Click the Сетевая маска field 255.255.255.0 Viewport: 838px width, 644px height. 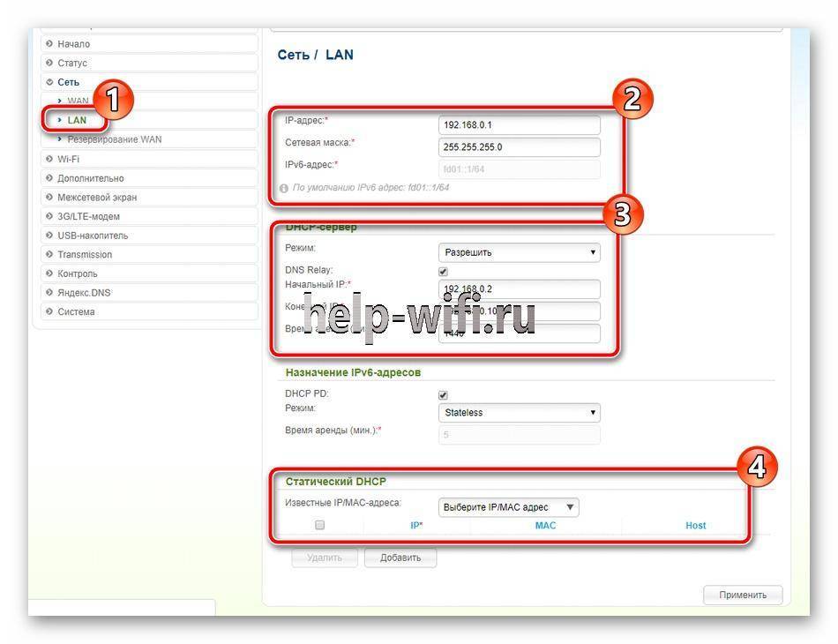[519, 147]
